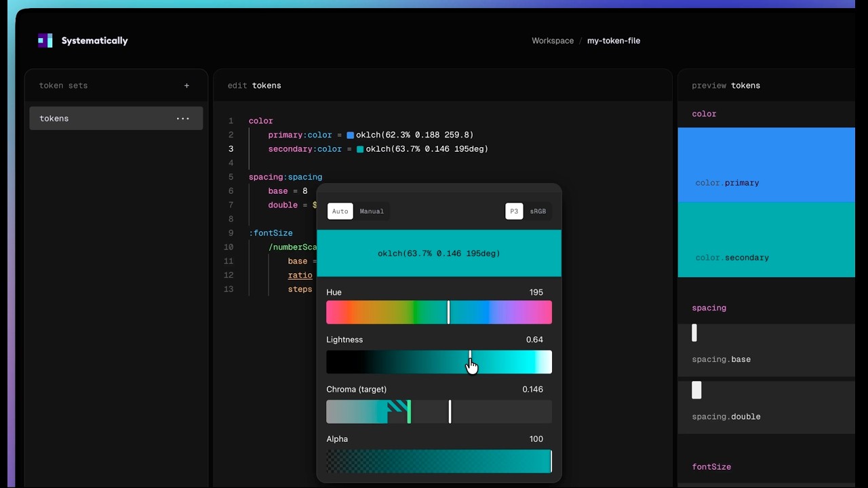868x488 pixels.
Task: Click the Lightness value 0.64
Action: (x=534, y=340)
